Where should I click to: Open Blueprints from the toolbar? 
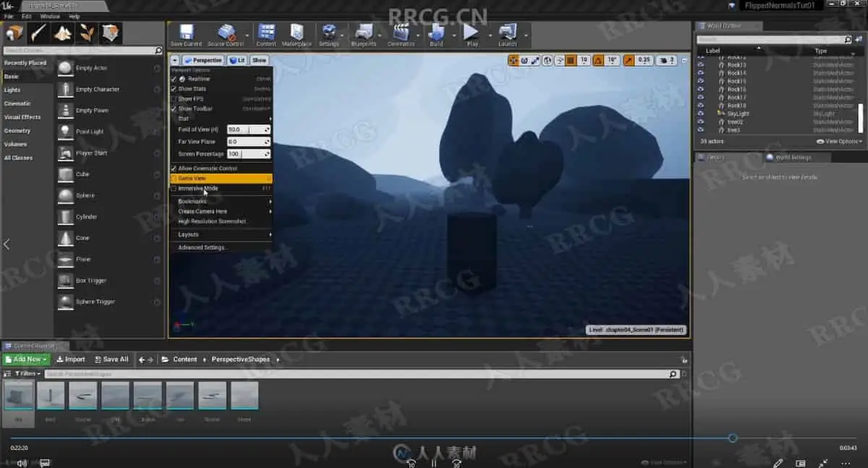click(x=364, y=35)
